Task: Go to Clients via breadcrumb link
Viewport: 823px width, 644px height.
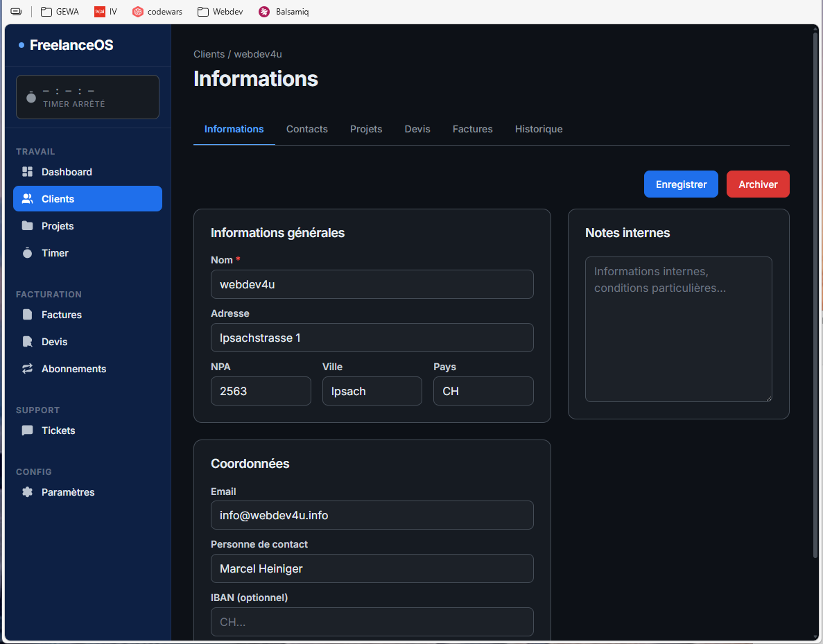Action: pyautogui.click(x=209, y=54)
